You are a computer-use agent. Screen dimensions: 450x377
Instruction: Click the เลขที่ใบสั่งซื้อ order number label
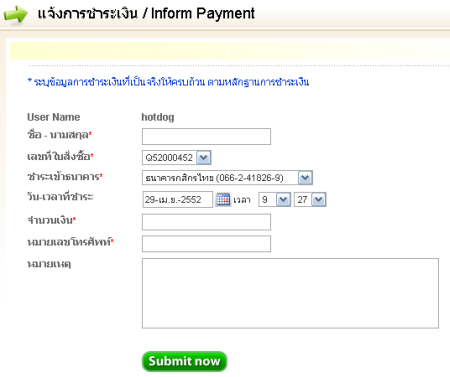[x=60, y=156]
